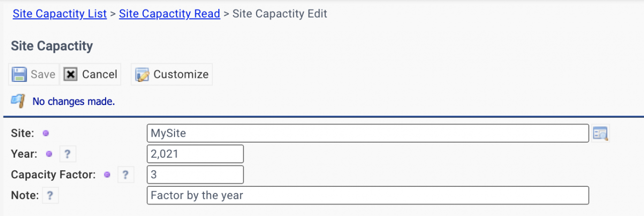Image resolution: width=644 pixels, height=216 pixels.
Task: Click the Year field help question mark
Action: tap(67, 154)
